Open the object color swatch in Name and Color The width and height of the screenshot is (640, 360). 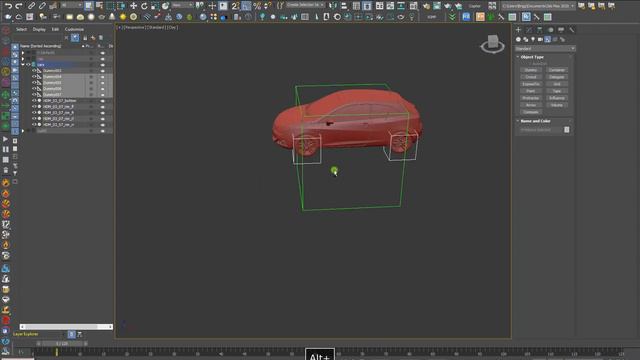(567, 130)
